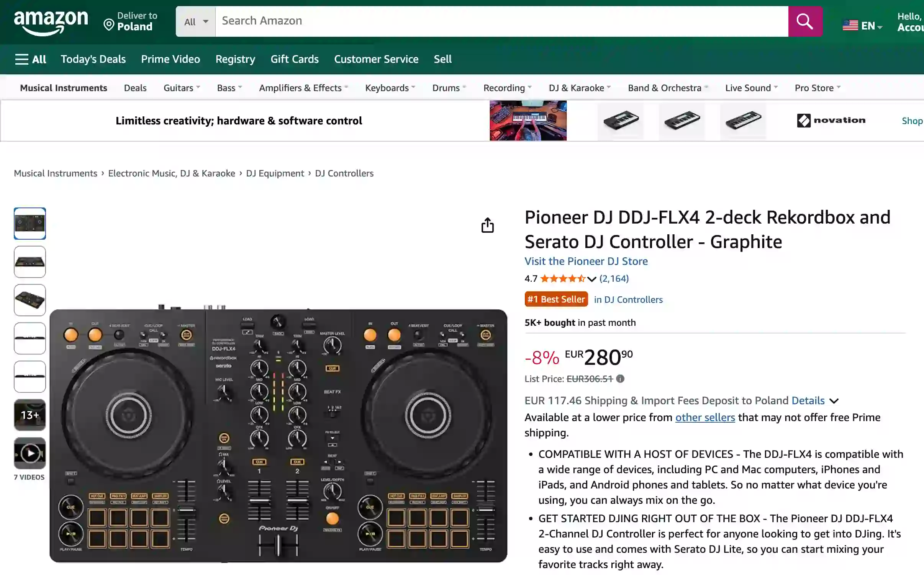
Task: Select the second product image thumbnail
Action: click(29, 262)
